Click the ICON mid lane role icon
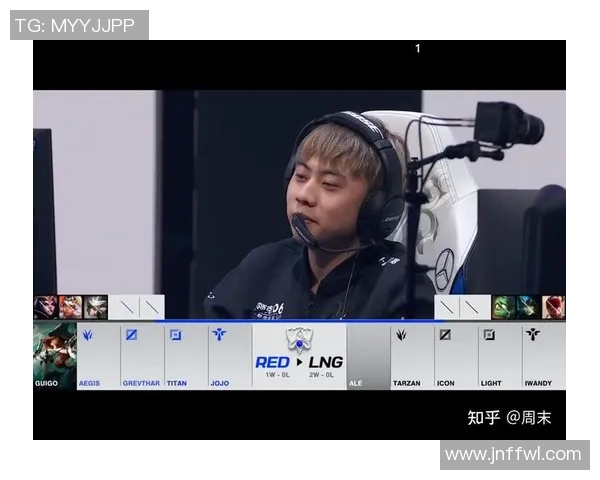The image size is (600, 480). click(445, 335)
